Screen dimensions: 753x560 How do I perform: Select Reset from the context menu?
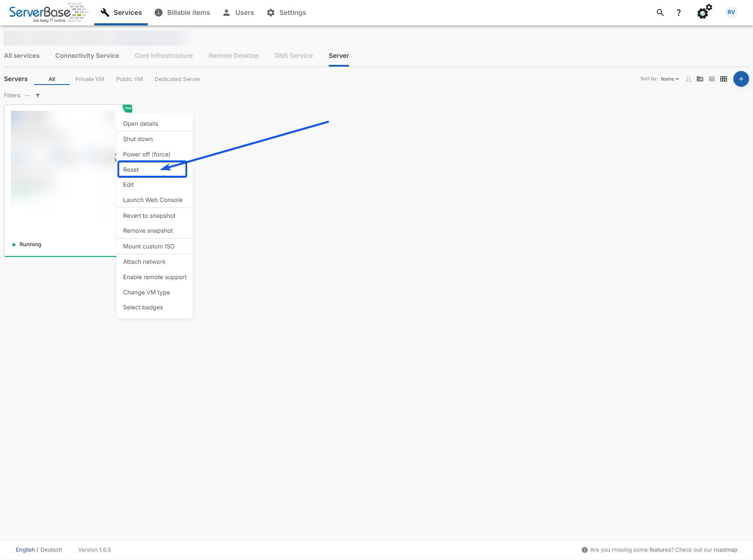[131, 170]
